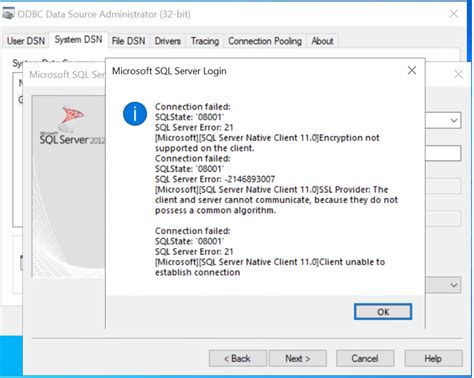Click OK in SQL Server Login dialog
474x378 pixels.
[x=383, y=312]
